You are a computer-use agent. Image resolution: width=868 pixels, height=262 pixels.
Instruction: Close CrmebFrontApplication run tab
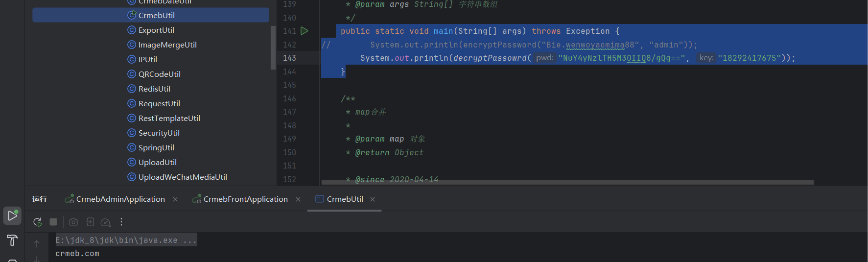click(x=298, y=199)
